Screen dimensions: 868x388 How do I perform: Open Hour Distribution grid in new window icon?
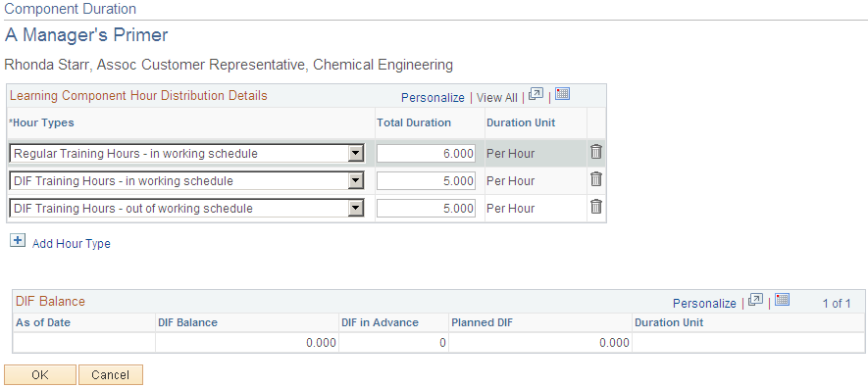pos(536,94)
